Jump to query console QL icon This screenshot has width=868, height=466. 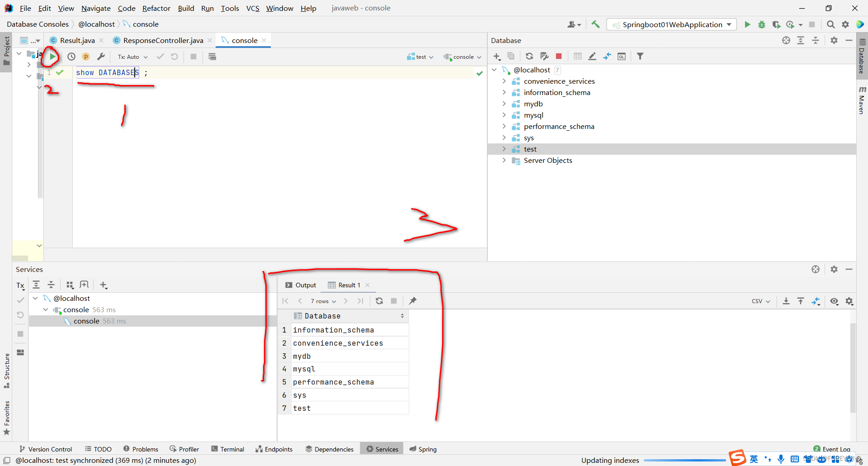622,56
